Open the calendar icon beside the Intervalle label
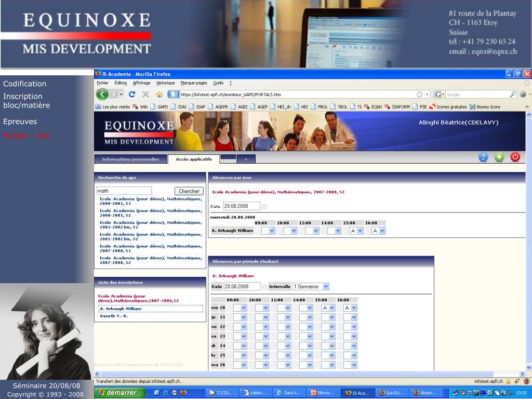The width and height of the screenshot is (532, 399). (x=264, y=287)
